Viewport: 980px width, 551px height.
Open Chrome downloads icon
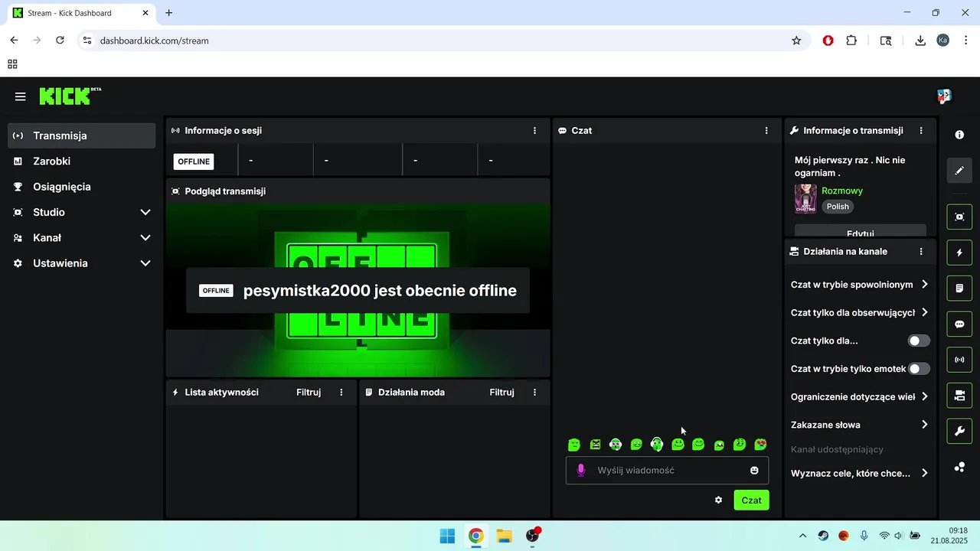[920, 41]
